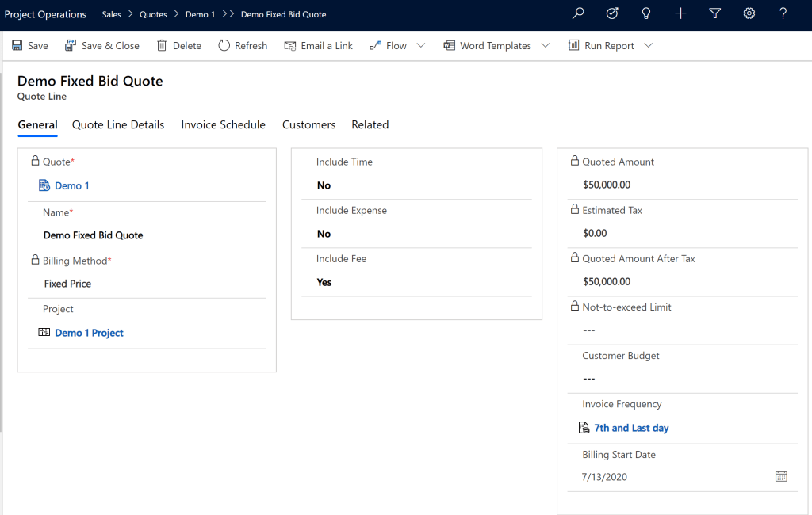Open the 7th and Last day link
Image resolution: width=812 pixels, height=515 pixels.
[631, 428]
